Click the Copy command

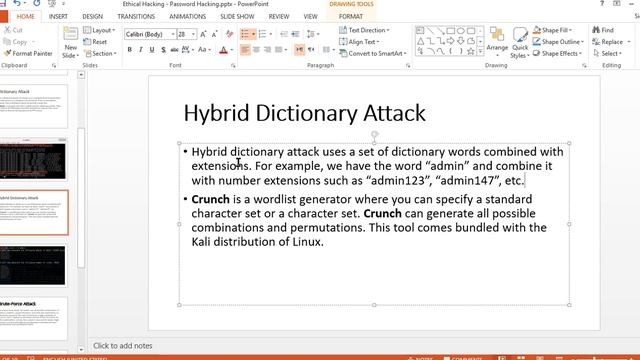[x=16, y=42]
